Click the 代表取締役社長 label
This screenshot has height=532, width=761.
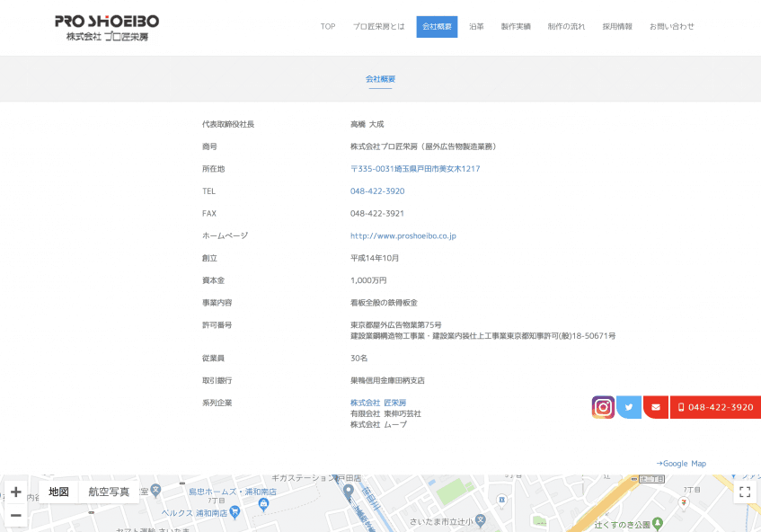coord(228,124)
